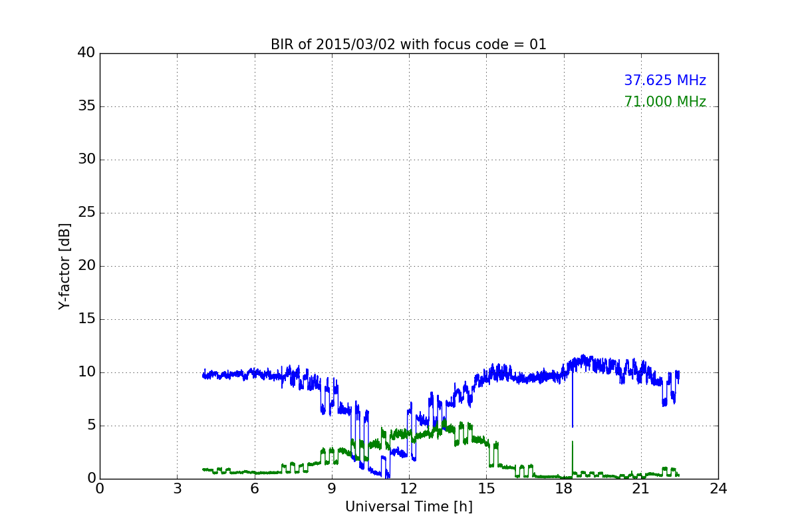The image size is (798, 532).
Task: Click the x-axis tick label 3
Action: coord(177,489)
